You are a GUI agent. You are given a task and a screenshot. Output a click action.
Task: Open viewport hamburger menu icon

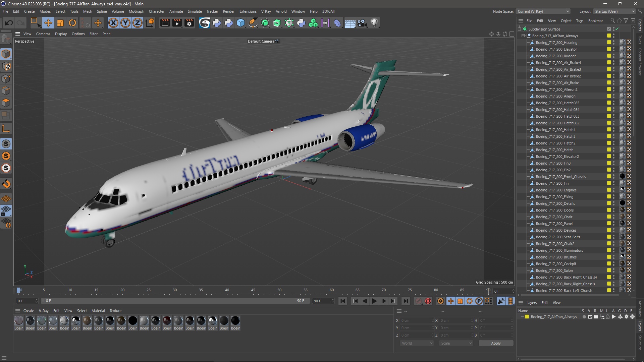coord(18,34)
